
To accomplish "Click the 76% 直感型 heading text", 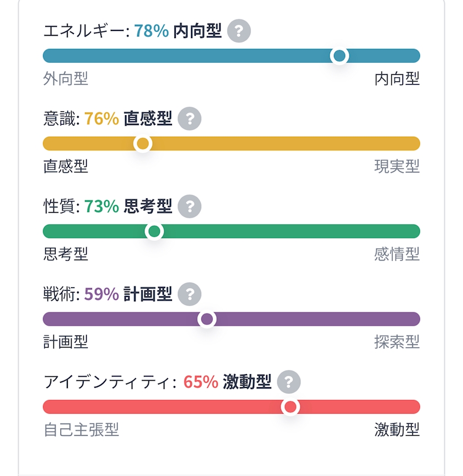I will pos(128,118).
